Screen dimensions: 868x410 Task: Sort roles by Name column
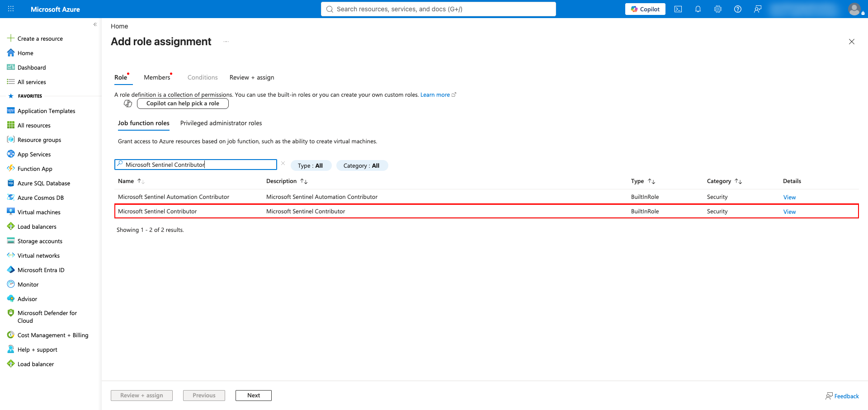click(131, 181)
